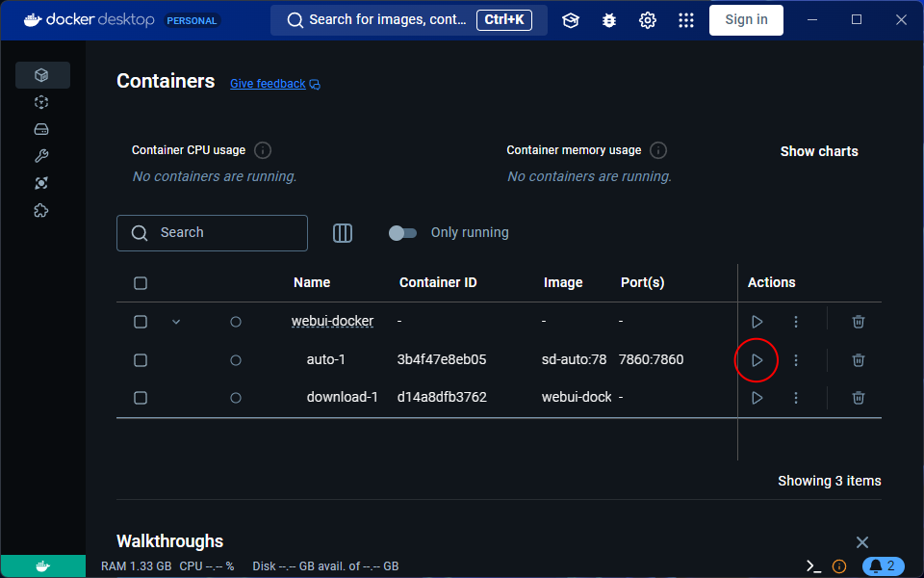The image size is (924, 578).
Task: Check the webui-docker row checkbox
Action: click(141, 322)
